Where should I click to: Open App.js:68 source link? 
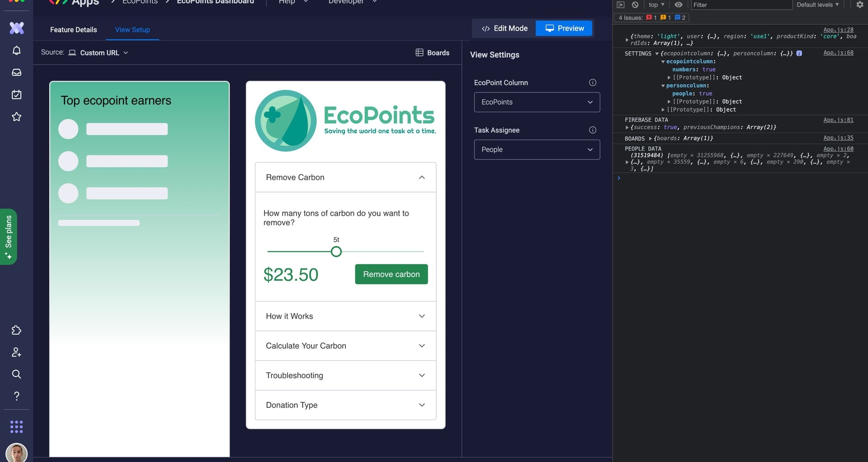point(839,52)
